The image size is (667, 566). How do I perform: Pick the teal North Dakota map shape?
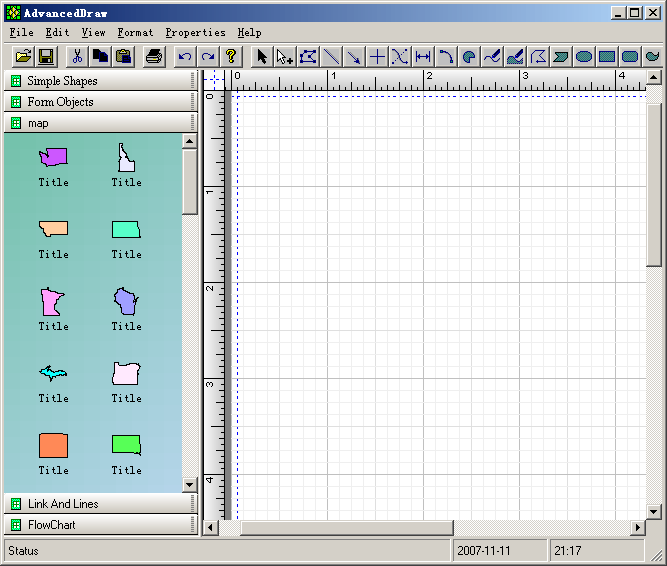tap(126, 229)
